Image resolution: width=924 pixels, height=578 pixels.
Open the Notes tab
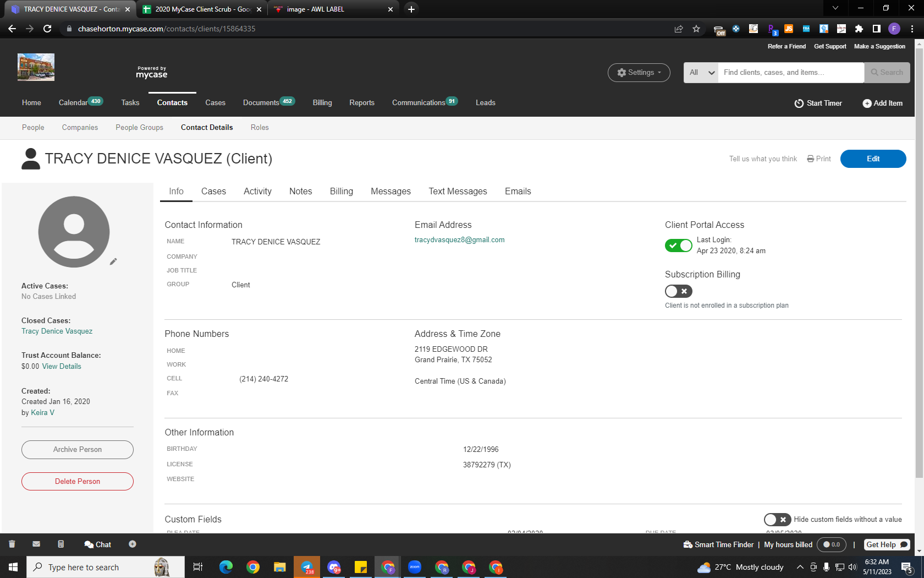(301, 192)
